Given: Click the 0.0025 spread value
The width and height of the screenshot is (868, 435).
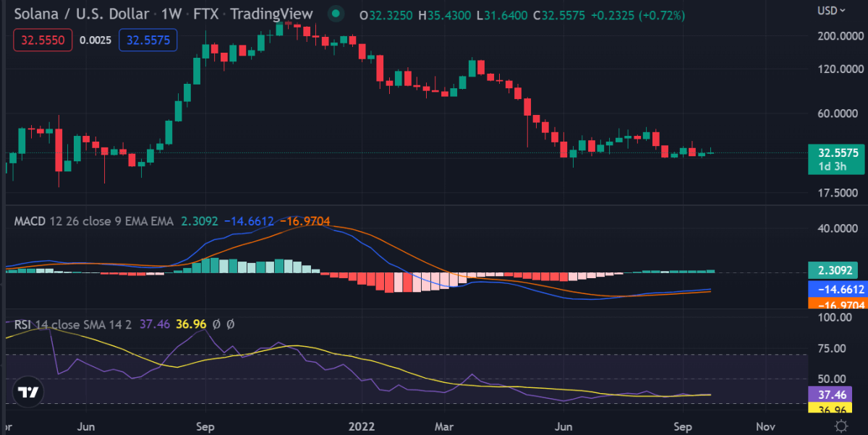Looking at the screenshot, I should (95, 40).
